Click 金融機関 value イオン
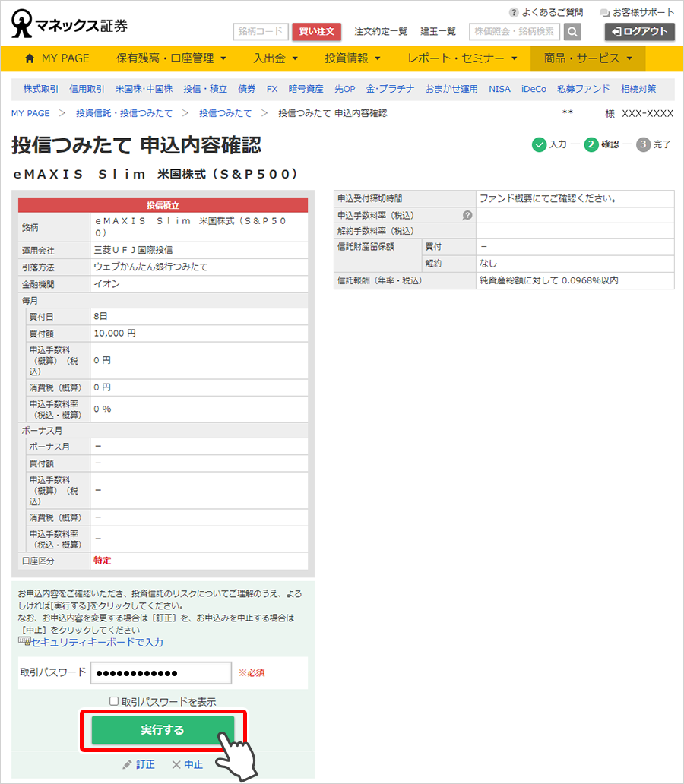Image resolution: width=684 pixels, height=784 pixels. click(x=106, y=283)
